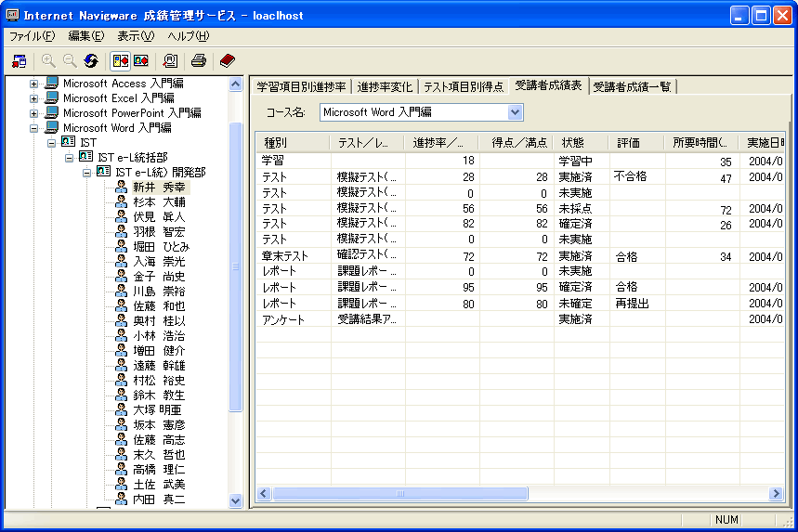Collapse the Microsoft Word 入門編 tree node
Image resolution: width=798 pixels, height=532 pixels.
click(33, 128)
